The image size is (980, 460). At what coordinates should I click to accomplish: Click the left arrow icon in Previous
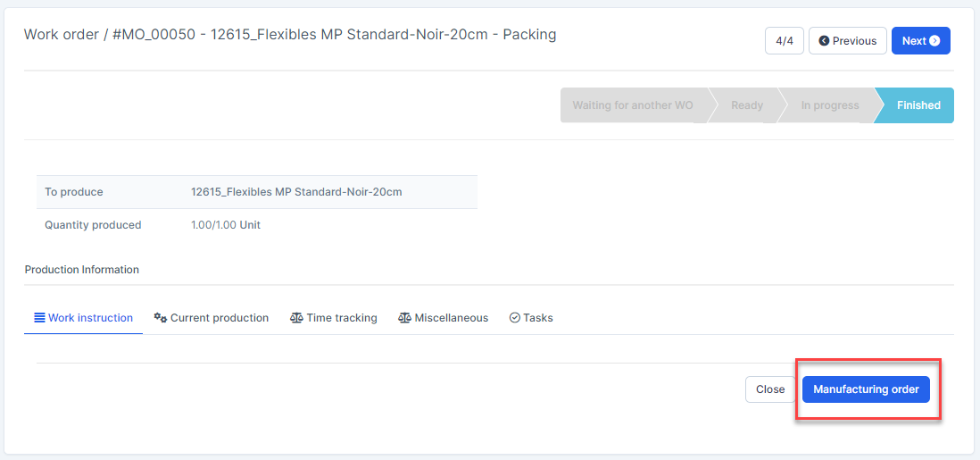pyautogui.click(x=824, y=41)
